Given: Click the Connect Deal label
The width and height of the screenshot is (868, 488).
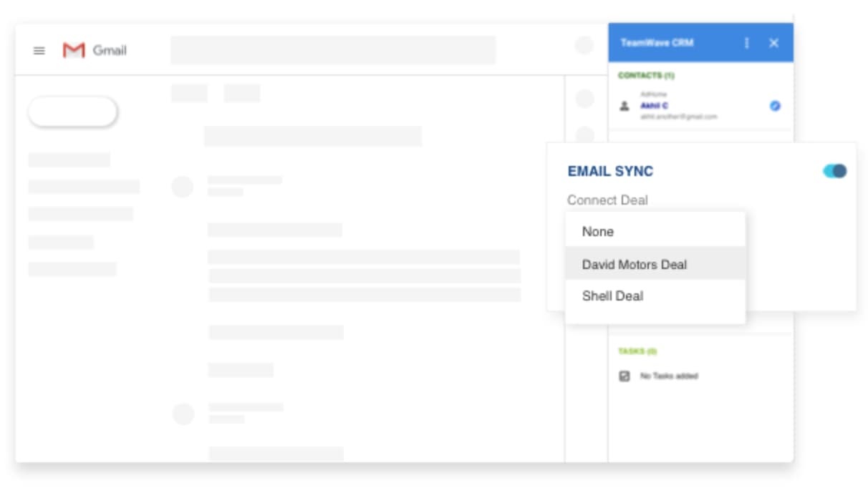Looking at the screenshot, I should click(607, 200).
